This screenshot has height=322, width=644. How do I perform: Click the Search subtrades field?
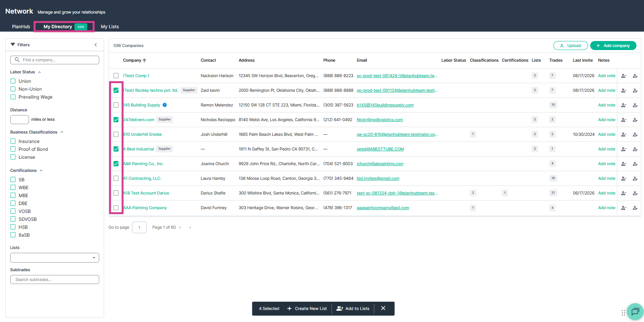[x=55, y=279]
